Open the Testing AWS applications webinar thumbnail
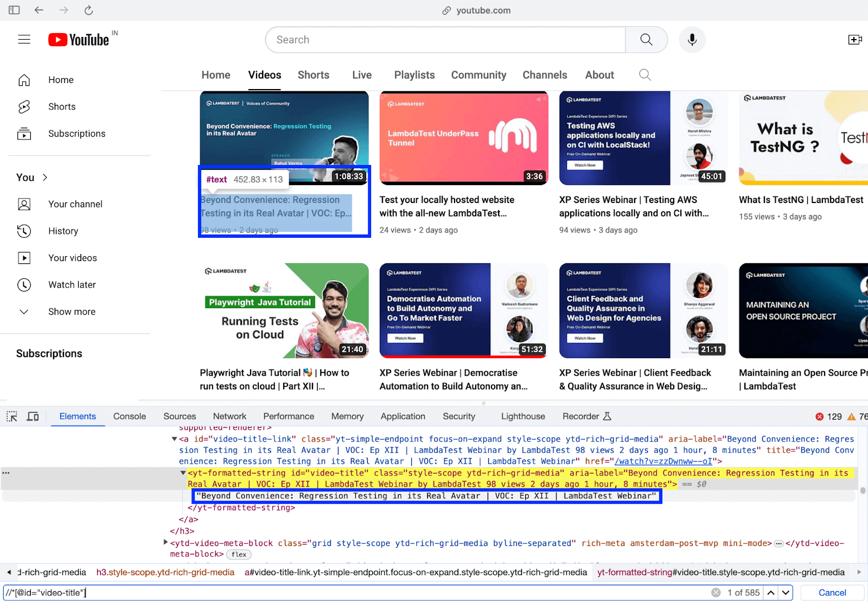 tap(643, 138)
